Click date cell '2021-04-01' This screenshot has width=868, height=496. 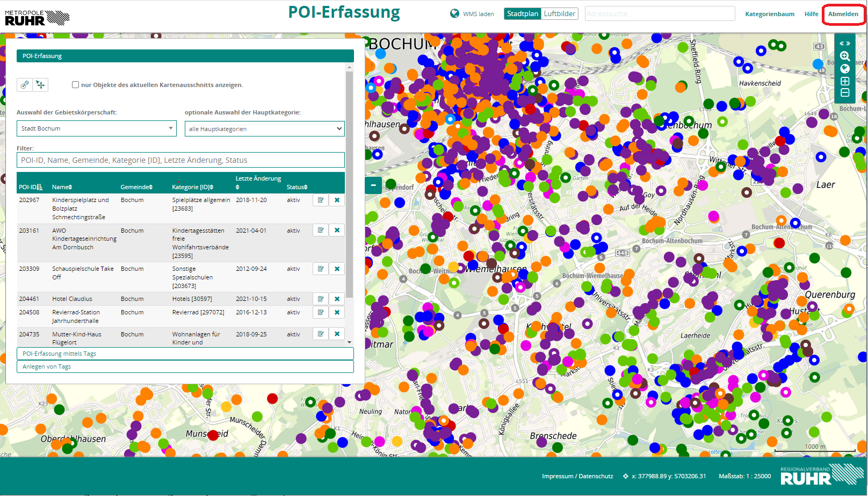click(x=251, y=230)
